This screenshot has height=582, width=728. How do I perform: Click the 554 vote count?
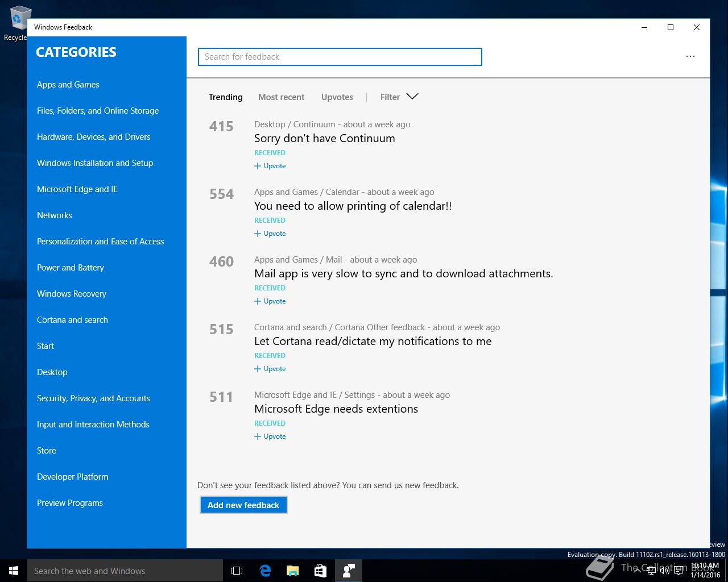pyautogui.click(x=221, y=194)
